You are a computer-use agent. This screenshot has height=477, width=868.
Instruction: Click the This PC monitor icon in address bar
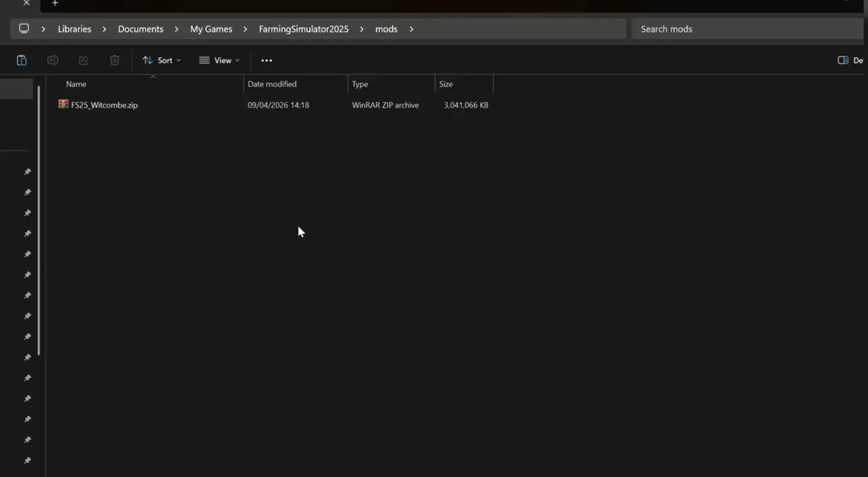(24, 29)
